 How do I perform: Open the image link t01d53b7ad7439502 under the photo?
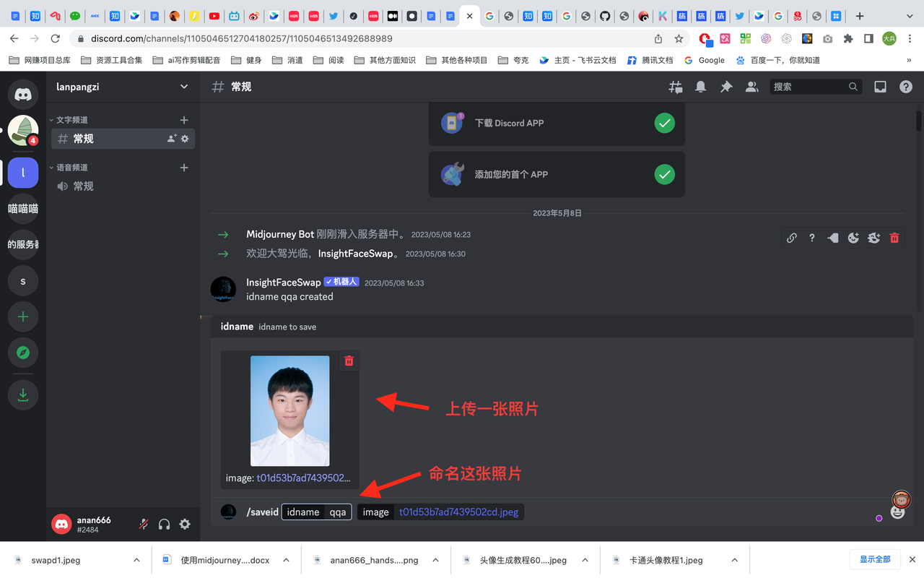click(304, 478)
